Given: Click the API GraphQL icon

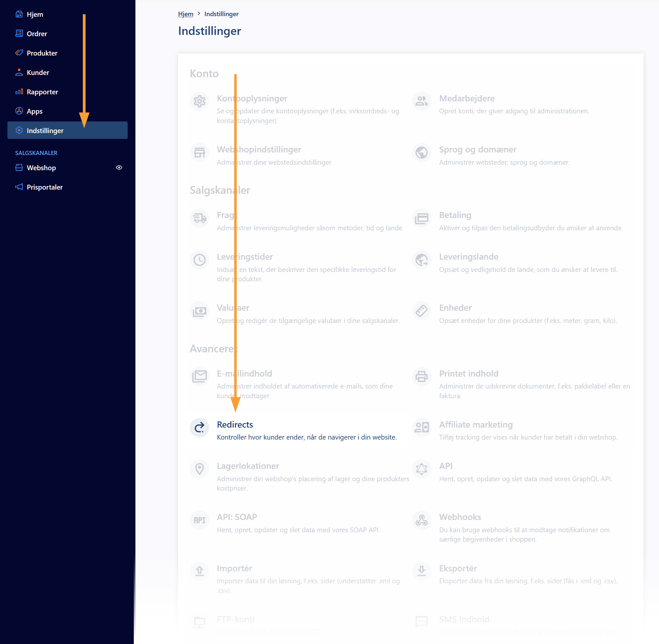Looking at the screenshot, I should pos(421,469).
